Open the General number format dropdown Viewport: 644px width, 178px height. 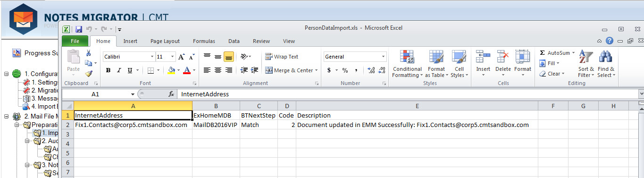355,57
